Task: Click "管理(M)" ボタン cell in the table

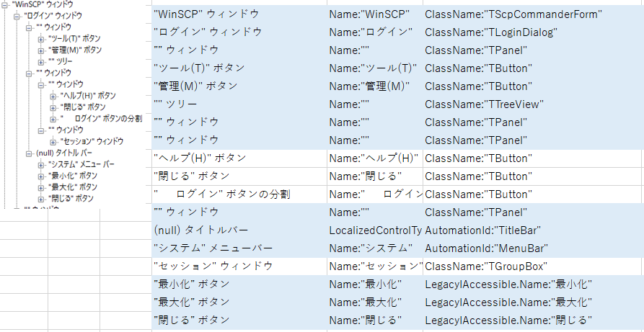Action: coord(239,86)
